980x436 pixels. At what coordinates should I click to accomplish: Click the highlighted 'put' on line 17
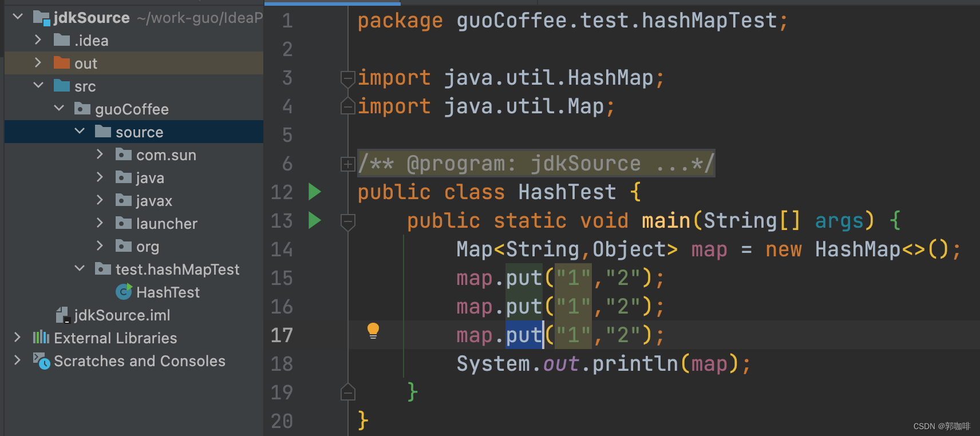pyautogui.click(x=524, y=335)
